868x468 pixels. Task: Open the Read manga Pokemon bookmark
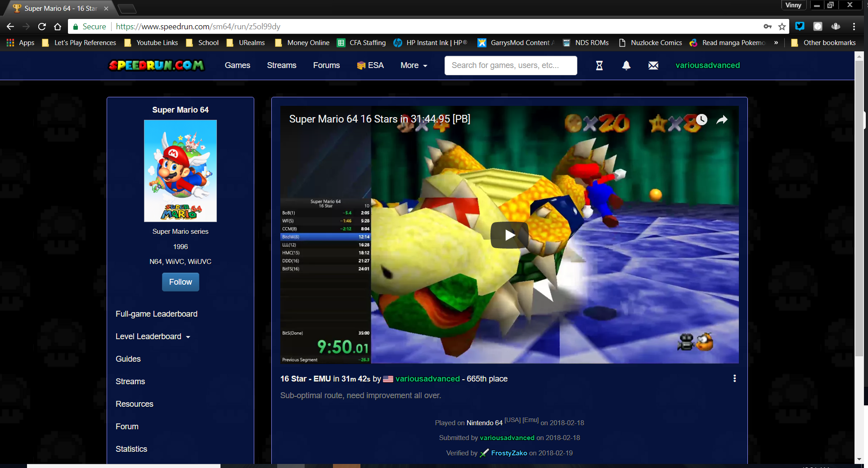pyautogui.click(x=727, y=43)
